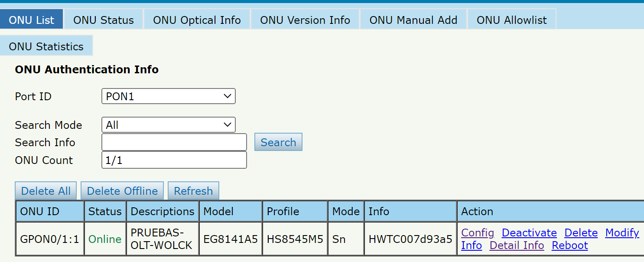
Task: Reboot the EG8141A5 ONU
Action: point(569,246)
